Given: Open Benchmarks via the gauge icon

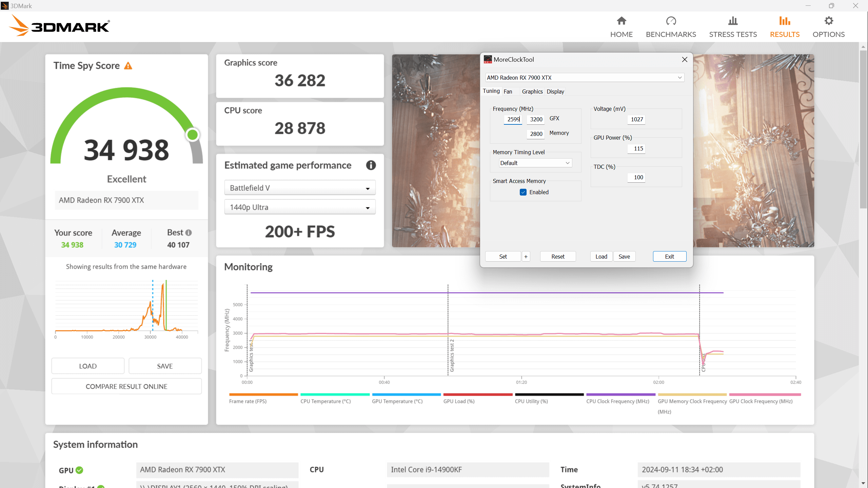Looking at the screenshot, I should [x=671, y=21].
